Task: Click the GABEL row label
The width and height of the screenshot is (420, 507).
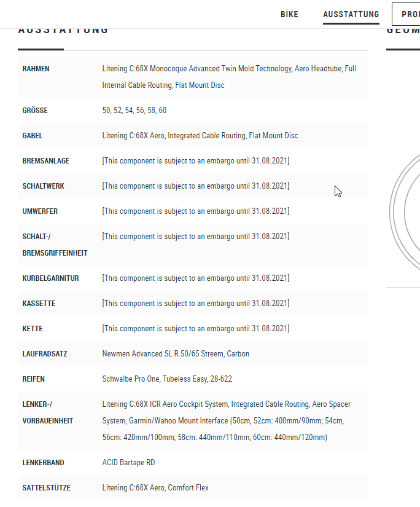Action: [33, 136]
